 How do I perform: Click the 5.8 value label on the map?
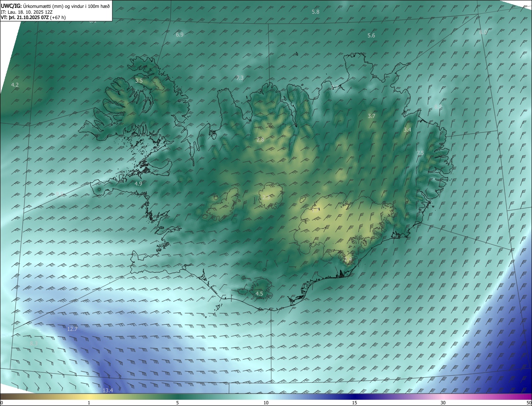point(315,12)
